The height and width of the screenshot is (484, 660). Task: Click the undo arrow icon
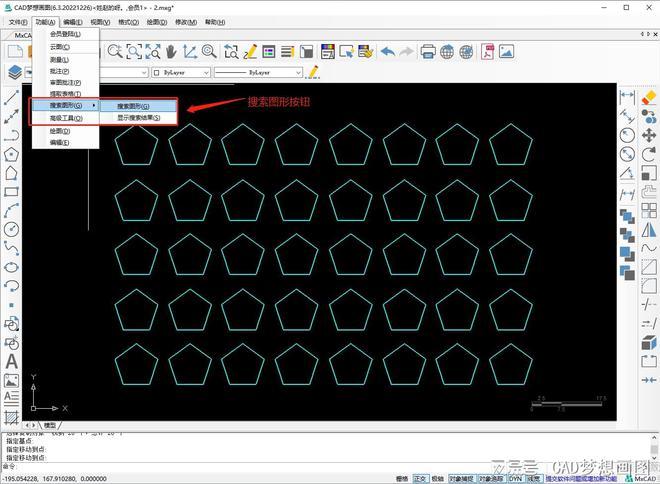[388, 52]
